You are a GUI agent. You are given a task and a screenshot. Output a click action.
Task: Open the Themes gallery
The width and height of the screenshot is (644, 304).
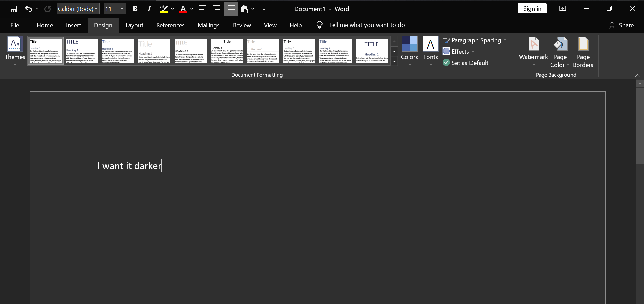click(x=15, y=51)
